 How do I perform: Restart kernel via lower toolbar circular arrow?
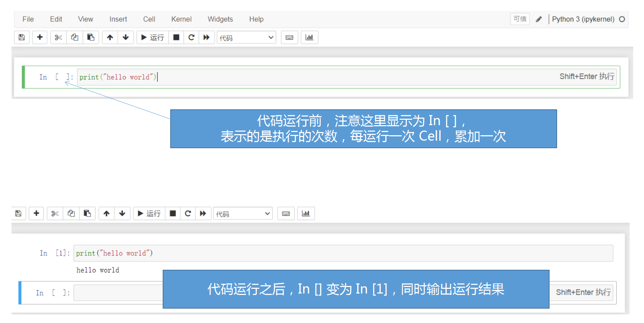(188, 214)
